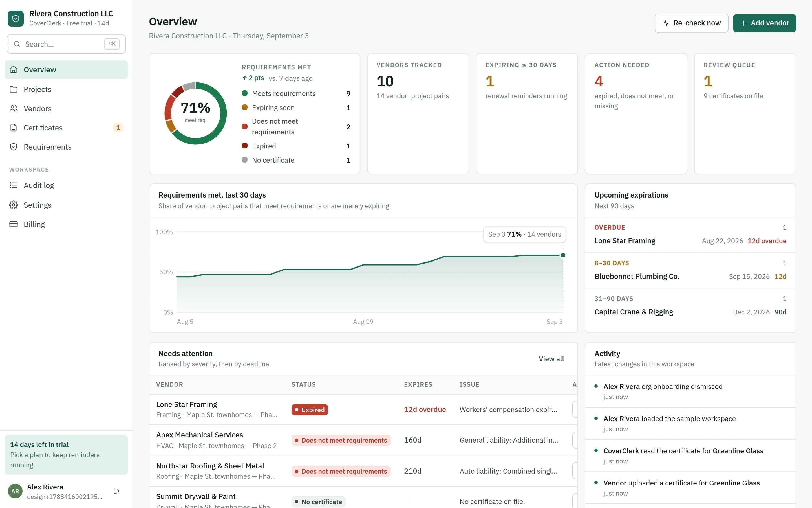This screenshot has height=508, width=812.
Task: Click the Projects folder icon
Action: [x=14, y=89]
